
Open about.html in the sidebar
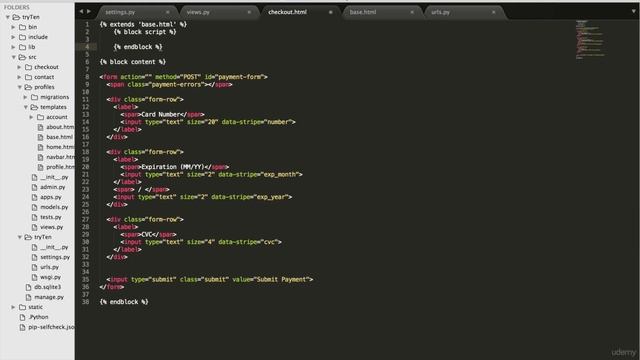pyautogui.click(x=60, y=127)
